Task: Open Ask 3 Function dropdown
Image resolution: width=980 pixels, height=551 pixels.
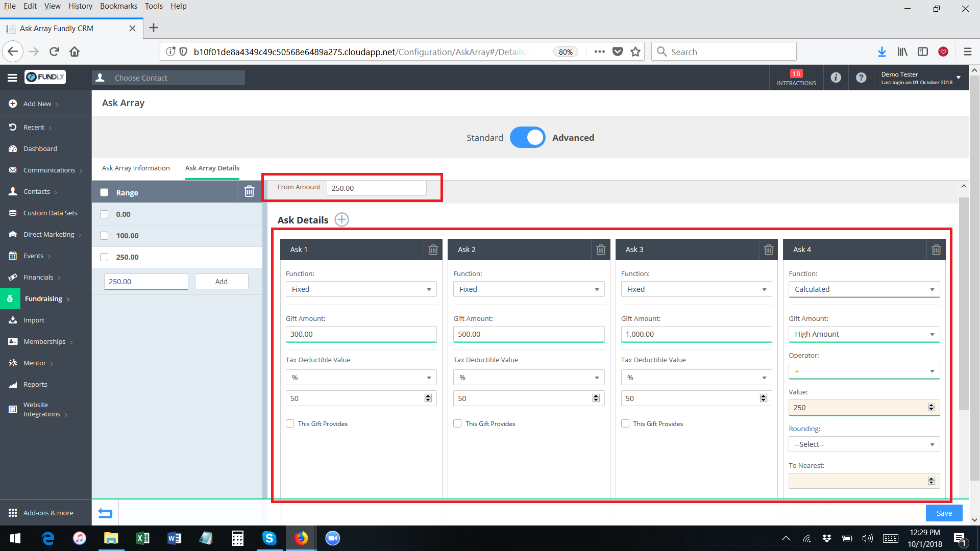Action: tap(696, 289)
